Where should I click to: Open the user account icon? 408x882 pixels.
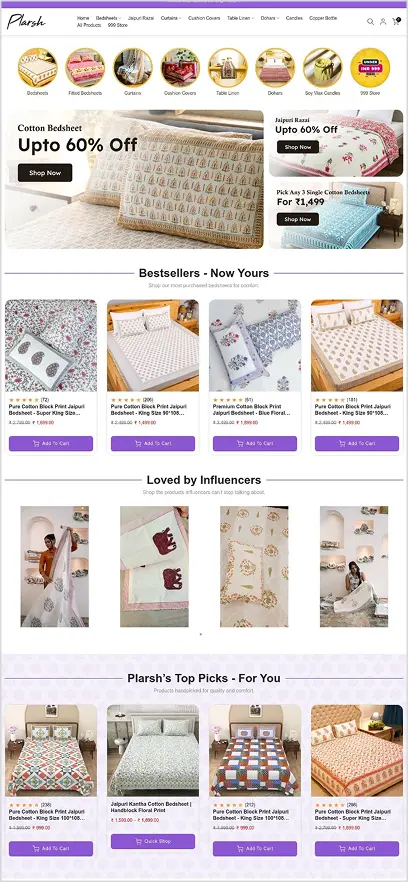click(x=383, y=21)
